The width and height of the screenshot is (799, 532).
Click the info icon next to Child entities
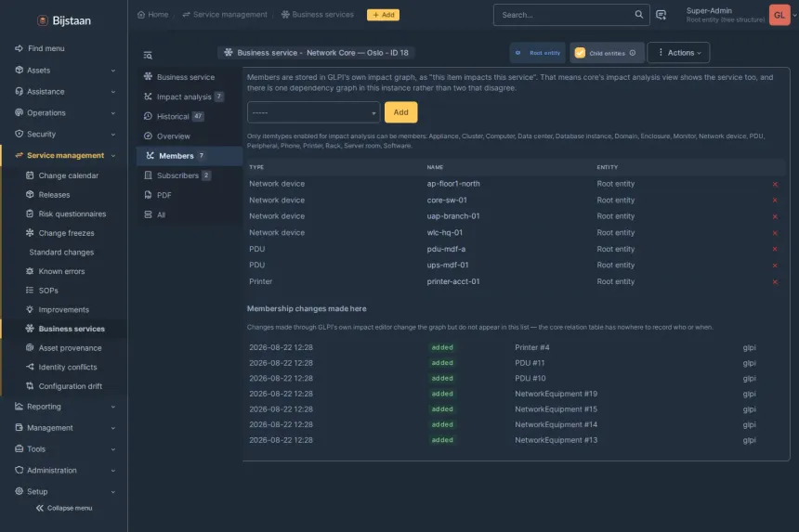633,53
